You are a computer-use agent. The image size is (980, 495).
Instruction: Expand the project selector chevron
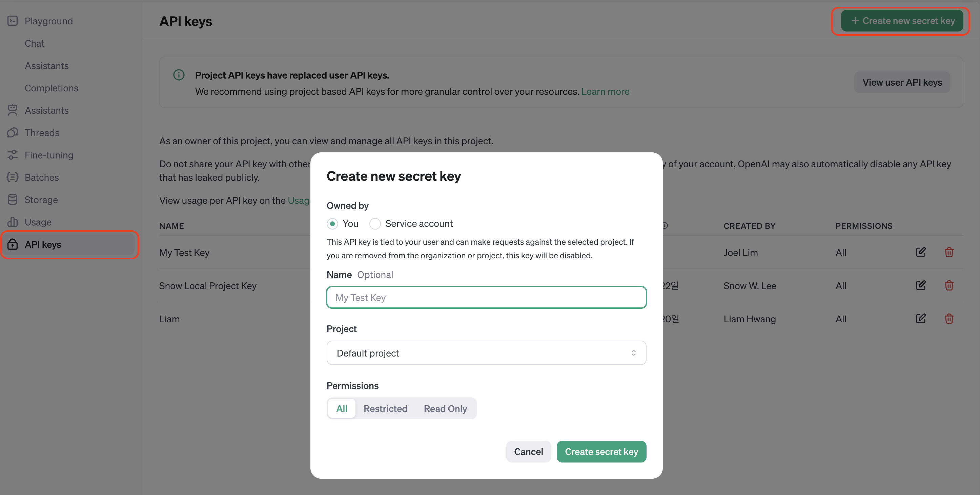633,353
